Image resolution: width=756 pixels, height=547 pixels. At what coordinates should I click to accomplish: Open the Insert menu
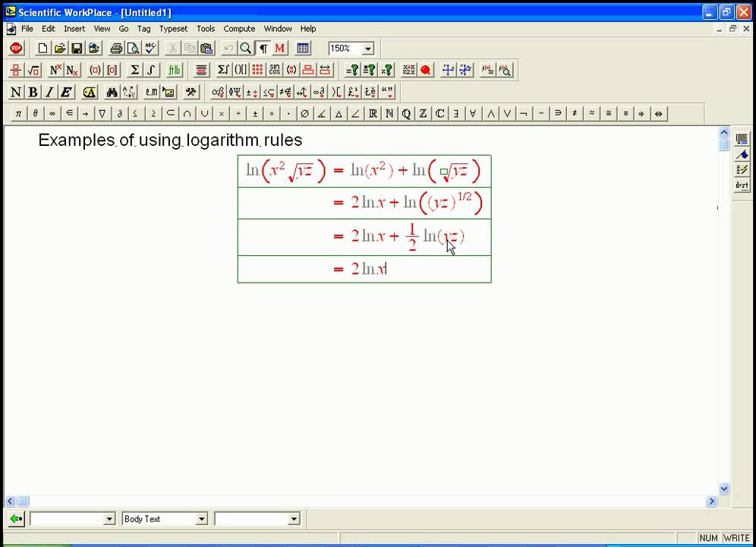pyautogui.click(x=74, y=28)
